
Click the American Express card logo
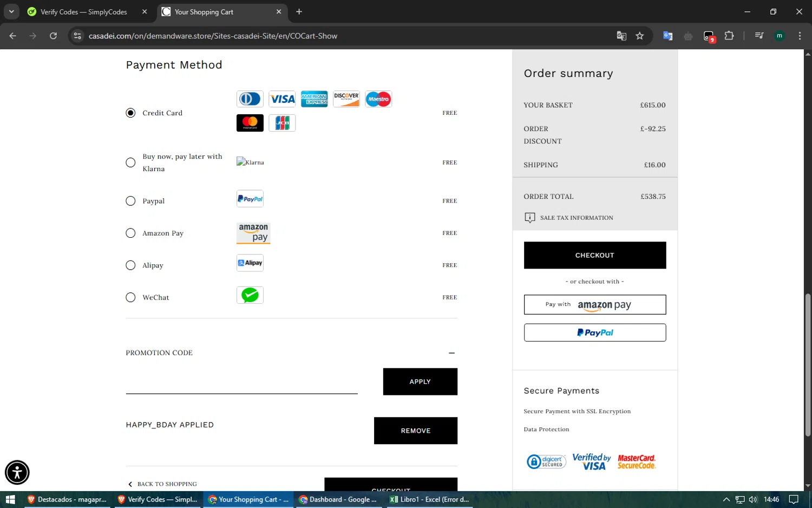[x=314, y=99]
